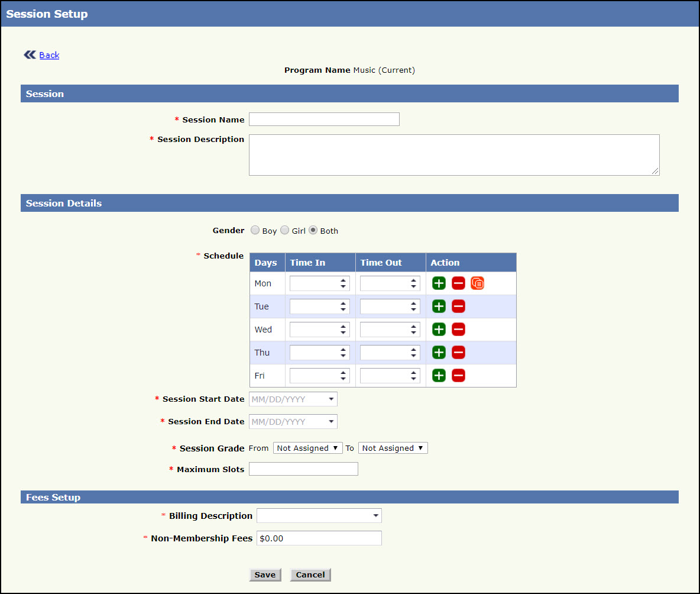700x594 pixels.
Task: Remove the Friday schedule row
Action: pyautogui.click(x=458, y=376)
